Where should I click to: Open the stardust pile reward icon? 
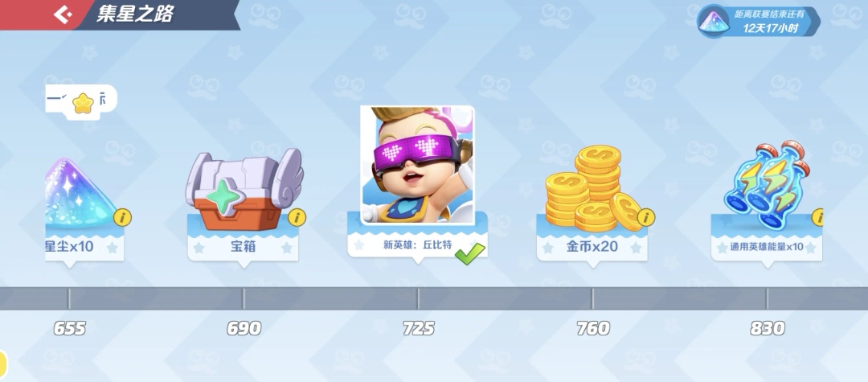[81, 194]
